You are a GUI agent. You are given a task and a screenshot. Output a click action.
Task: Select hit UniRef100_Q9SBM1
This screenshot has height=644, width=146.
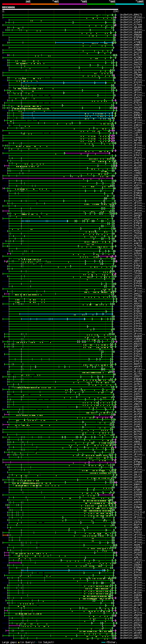131,88
